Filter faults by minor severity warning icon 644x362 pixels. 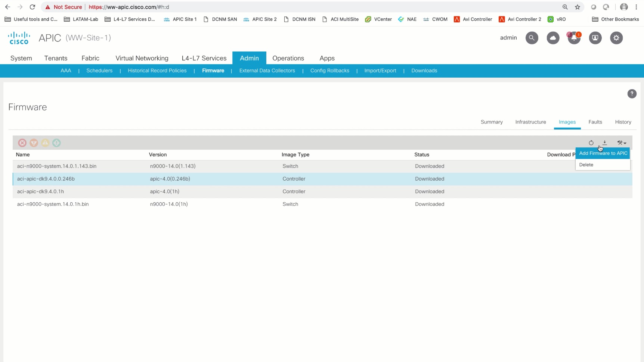pyautogui.click(x=45, y=143)
